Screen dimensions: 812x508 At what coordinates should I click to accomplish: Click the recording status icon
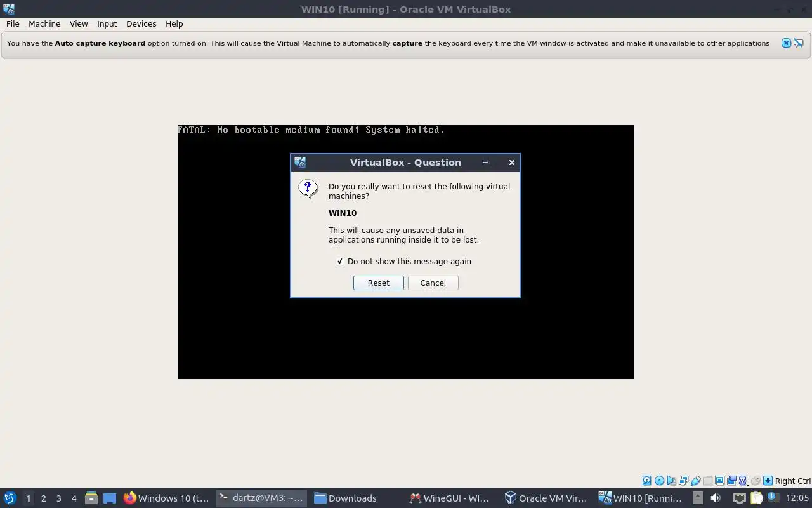pos(731,481)
